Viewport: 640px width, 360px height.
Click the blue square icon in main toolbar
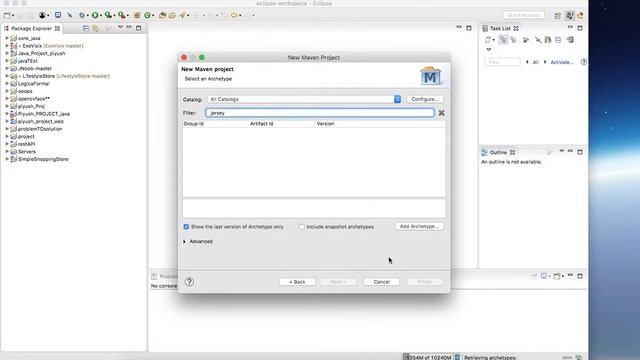coord(58,15)
